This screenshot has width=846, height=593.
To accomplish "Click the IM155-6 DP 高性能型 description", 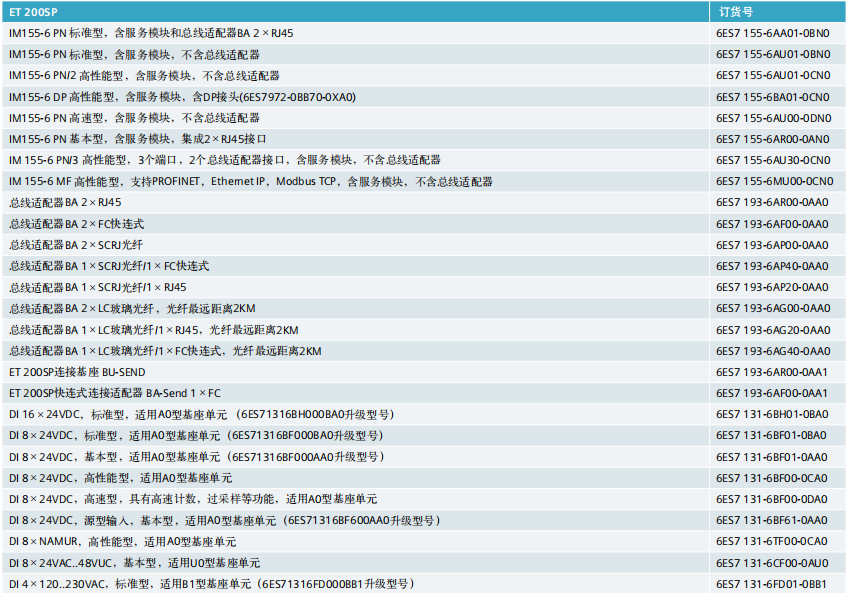I will 182,97.
